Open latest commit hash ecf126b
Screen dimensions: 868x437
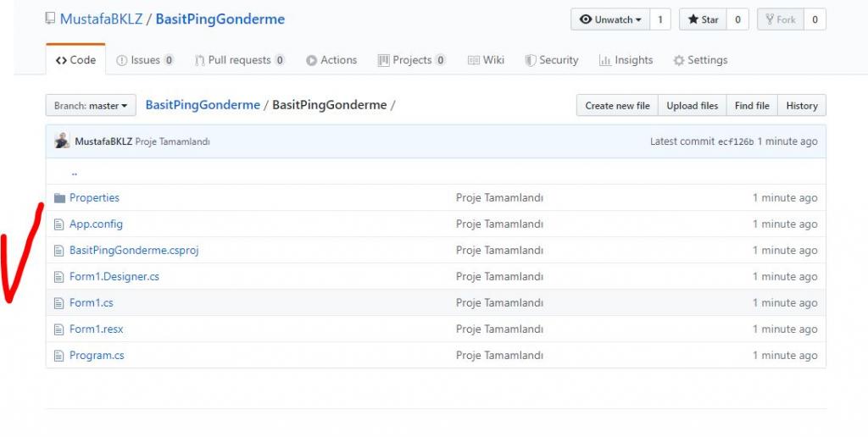(736, 141)
